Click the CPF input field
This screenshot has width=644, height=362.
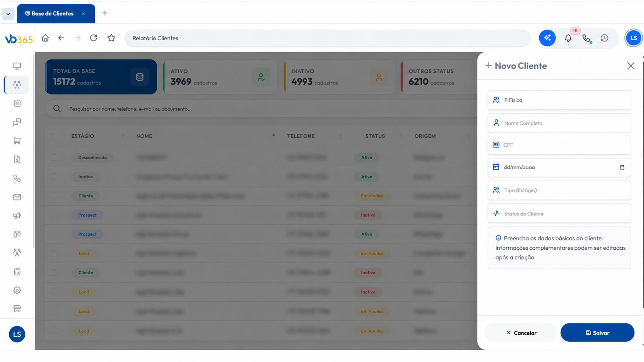(559, 145)
